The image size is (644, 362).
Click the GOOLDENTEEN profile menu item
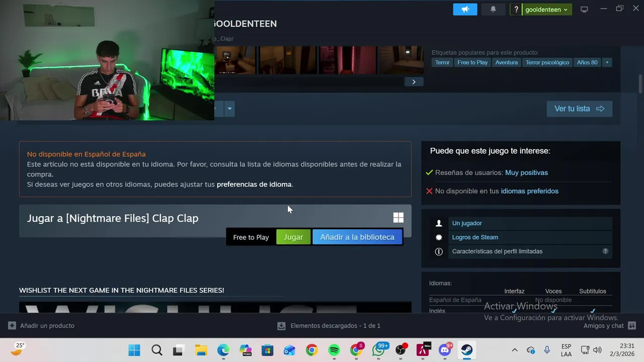pyautogui.click(x=245, y=24)
